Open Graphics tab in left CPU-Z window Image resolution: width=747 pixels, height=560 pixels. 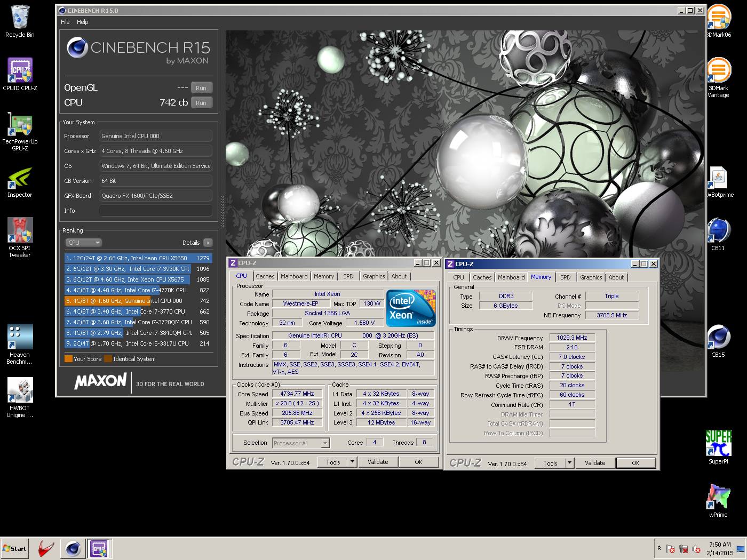pyautogui.click(x=373, y=276)
